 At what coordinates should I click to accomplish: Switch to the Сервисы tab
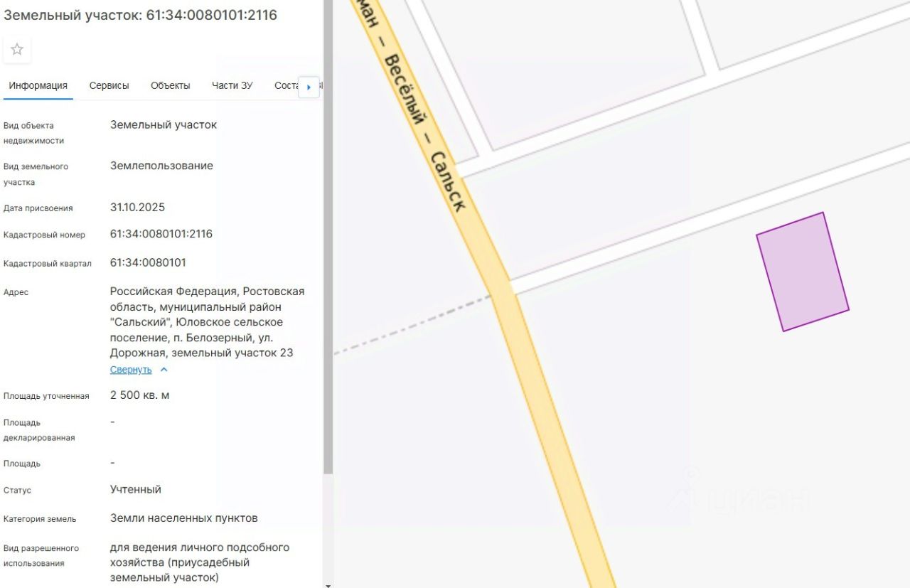pyautogui.click(x=109, y=85)
